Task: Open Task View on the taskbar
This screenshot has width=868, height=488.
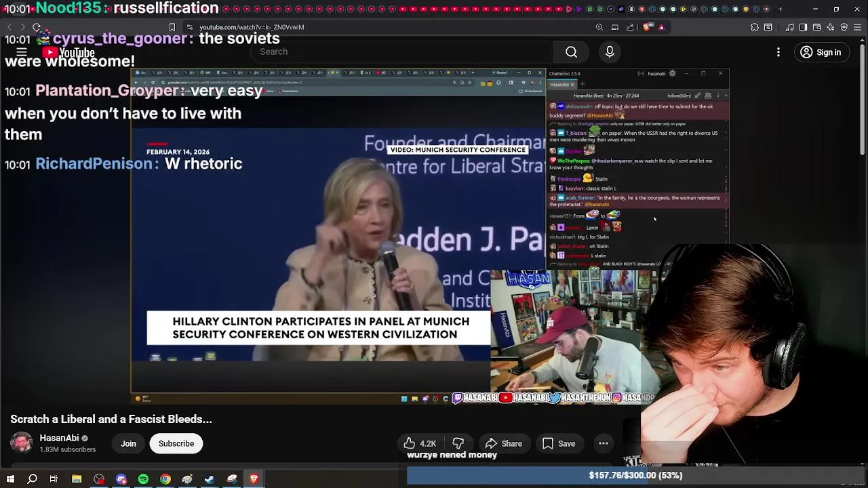Action: coord(54,479)
